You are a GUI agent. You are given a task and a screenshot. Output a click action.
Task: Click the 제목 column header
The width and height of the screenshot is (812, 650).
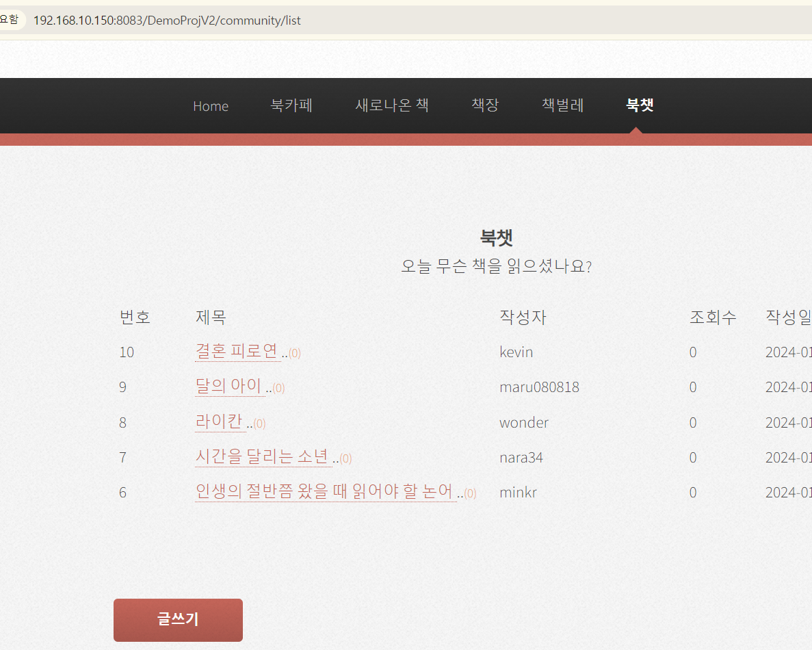211,317
